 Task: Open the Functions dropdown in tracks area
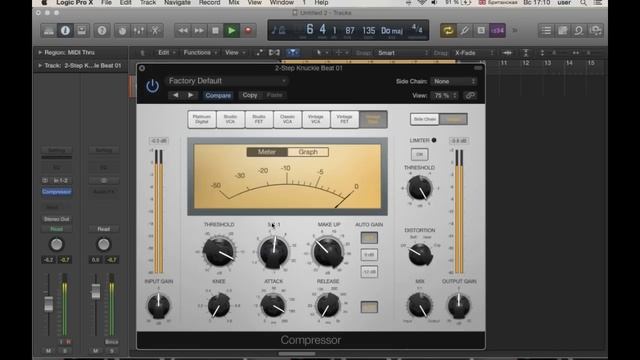200,53
